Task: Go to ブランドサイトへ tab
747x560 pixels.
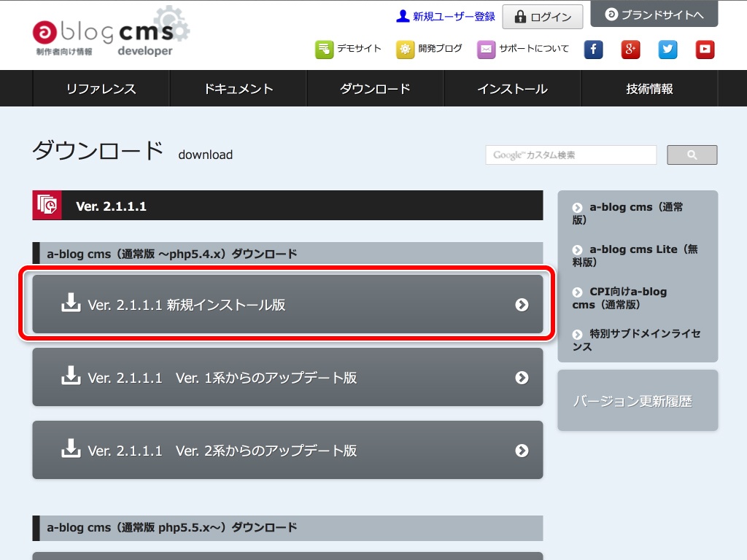Action: (x=654, y=15)
